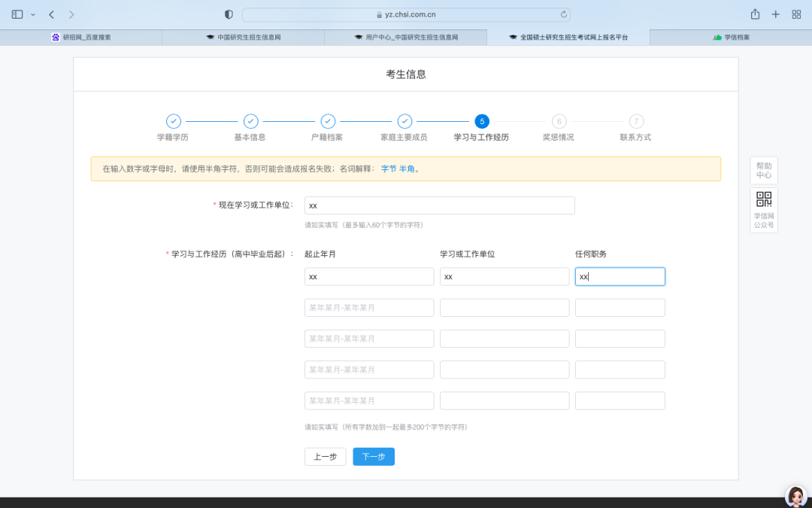Click the second row 起止年月 field
This screenshot has width=812, height=508.
[x=368, y=308]
